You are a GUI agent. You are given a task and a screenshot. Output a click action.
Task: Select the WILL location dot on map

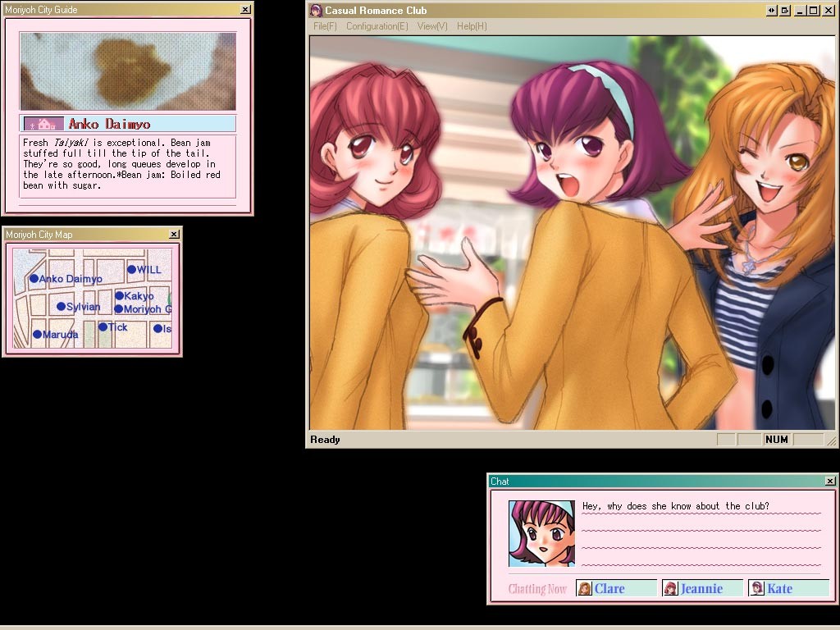click(x=131, y=269)
